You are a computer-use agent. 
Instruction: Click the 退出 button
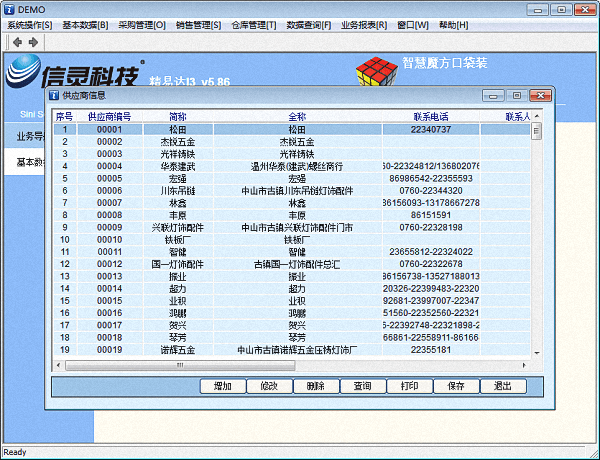coord(503,386)
